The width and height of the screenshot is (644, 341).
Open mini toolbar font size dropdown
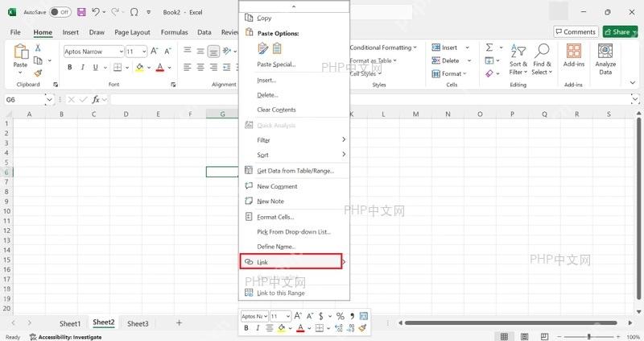(288, 316)
